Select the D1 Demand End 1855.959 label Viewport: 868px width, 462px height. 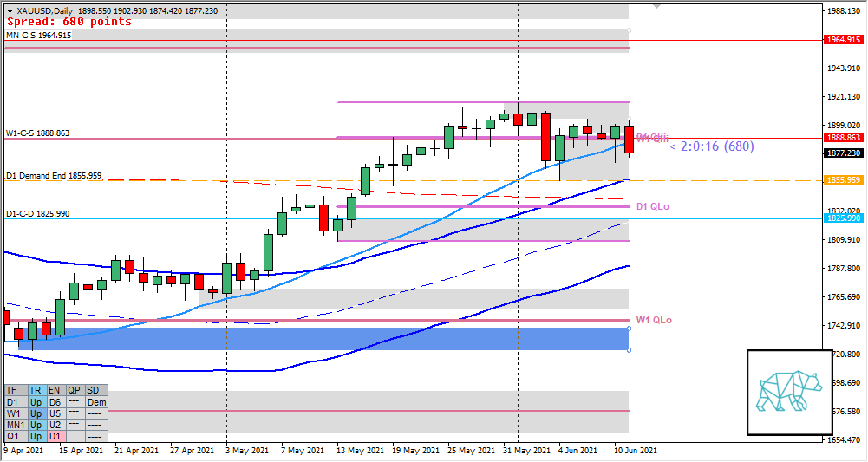coord(54,176)
